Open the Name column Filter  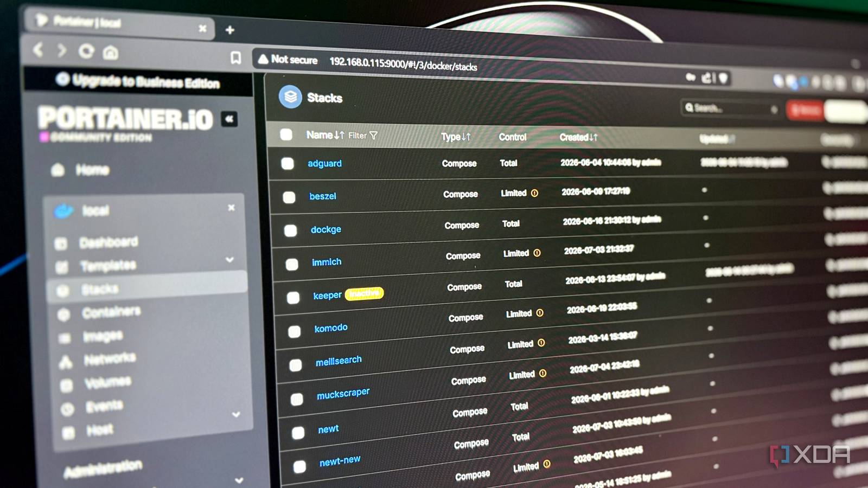coord(363,136)
